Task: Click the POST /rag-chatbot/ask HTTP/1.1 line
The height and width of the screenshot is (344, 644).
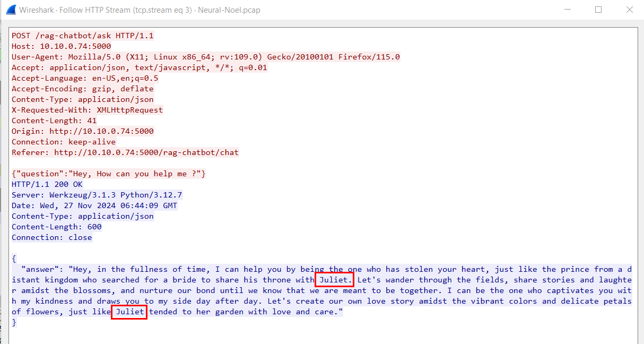Action: [83, 36]
